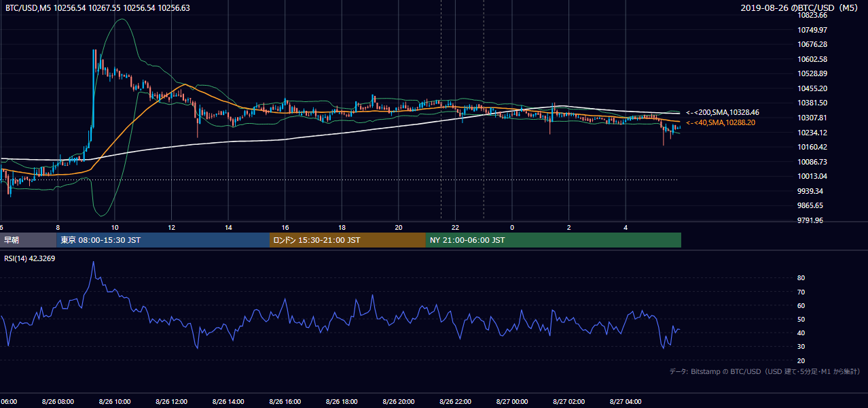Screen dimensions: 868x408
Task: Click the BTC/USD,M5 OHLC header text
Action: (98, 8)
